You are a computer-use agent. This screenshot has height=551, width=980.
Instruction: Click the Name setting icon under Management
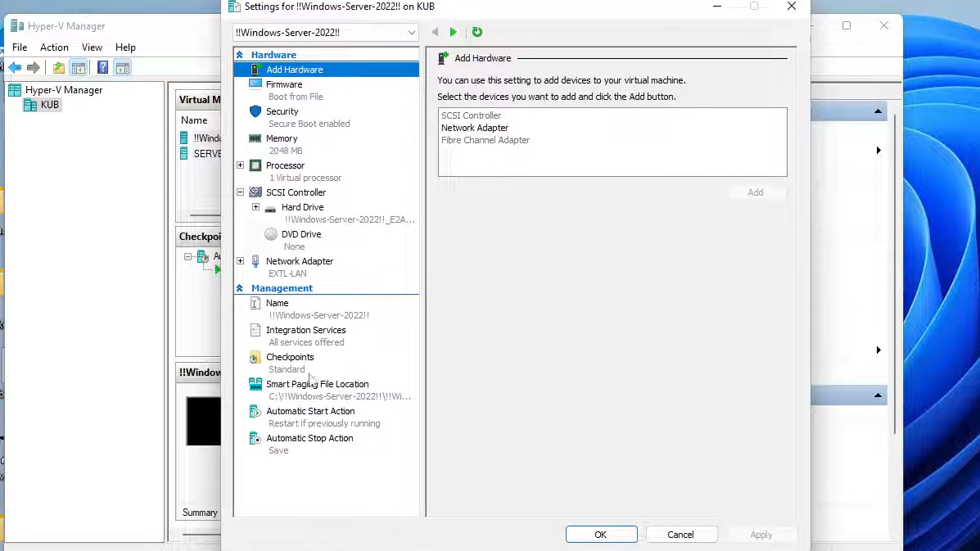[255, 303]
